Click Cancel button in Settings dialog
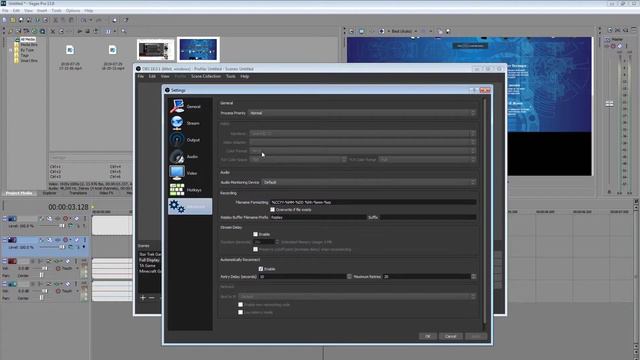This screenshot has height=360, width=640. point(450,336)
